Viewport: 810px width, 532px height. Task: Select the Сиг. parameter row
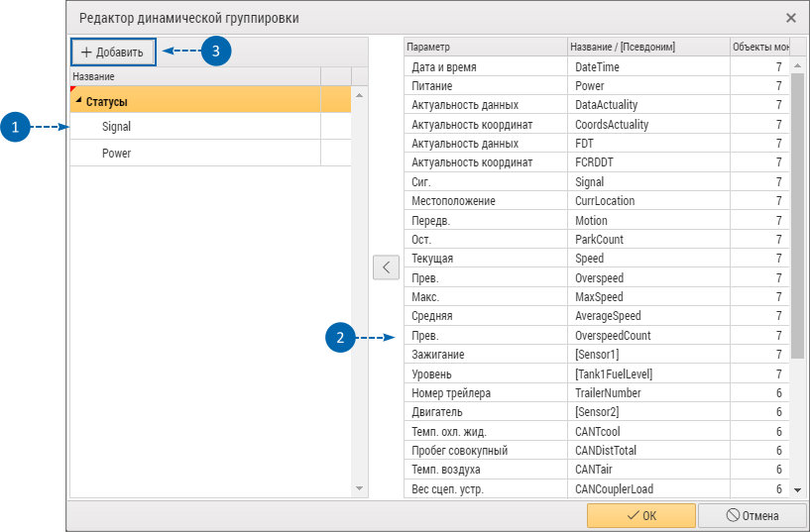click(597, 181)
